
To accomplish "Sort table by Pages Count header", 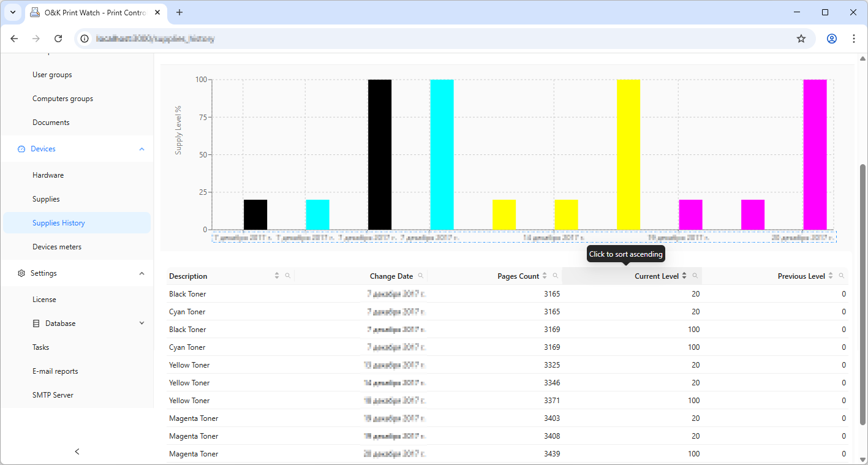I will (x=518, y=276).
